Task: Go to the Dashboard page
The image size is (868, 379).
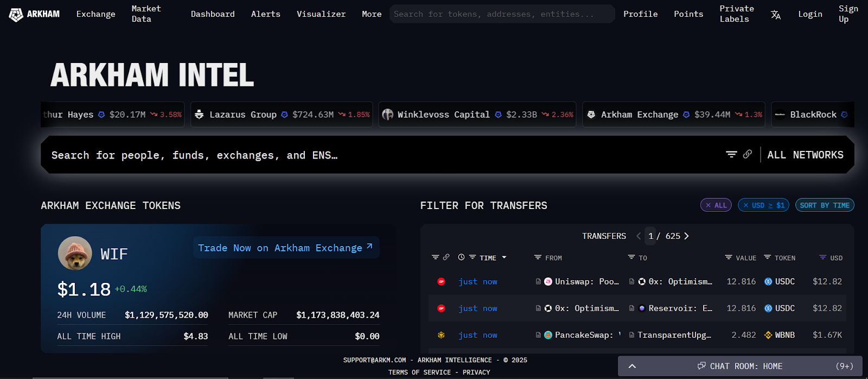Action: pyautogui.click(x=213, y=14)
